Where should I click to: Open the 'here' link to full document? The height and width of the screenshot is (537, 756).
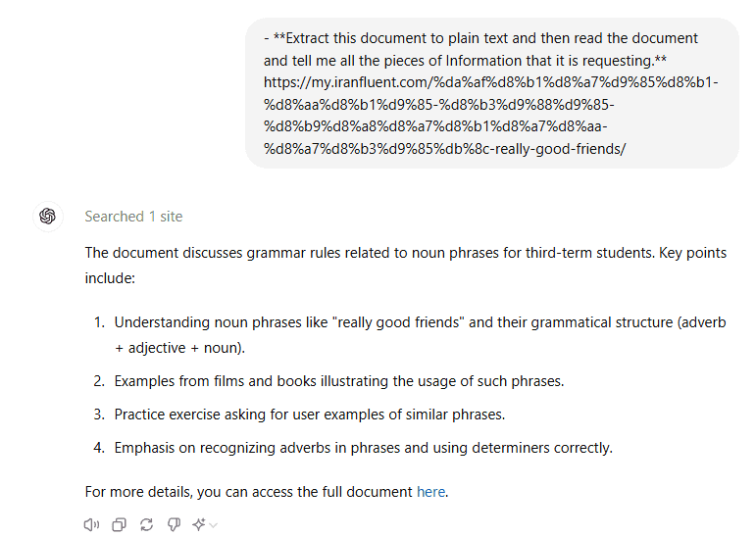click(430, 492)
